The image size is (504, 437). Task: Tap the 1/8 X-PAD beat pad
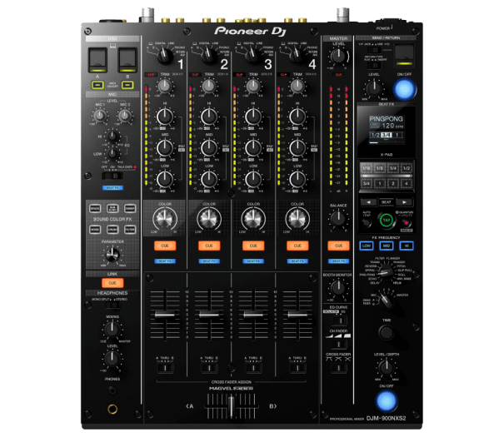(380, 168)
